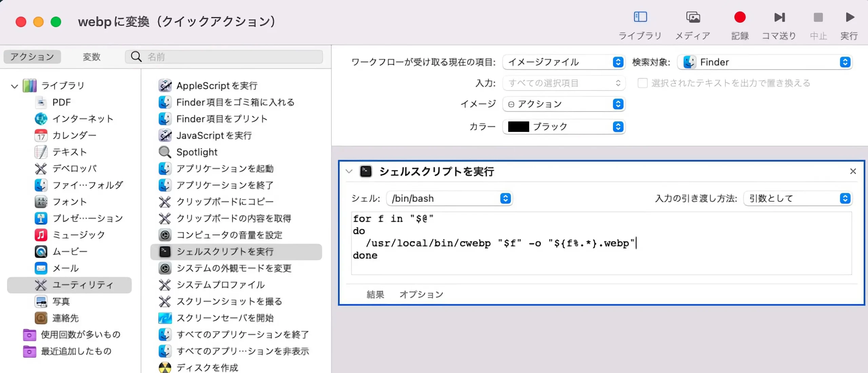
Task: Open 検索対象 Finder application dropdown
Action: point(765,62)
